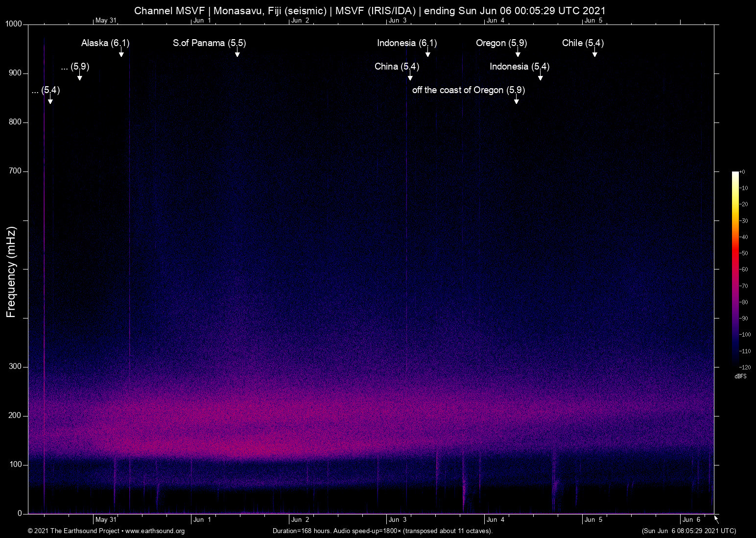This screenshot has height=538, width=756.
Task: Click the '0' frequency axis tick label
Action: pyautogui.click(x=20, y=514)
